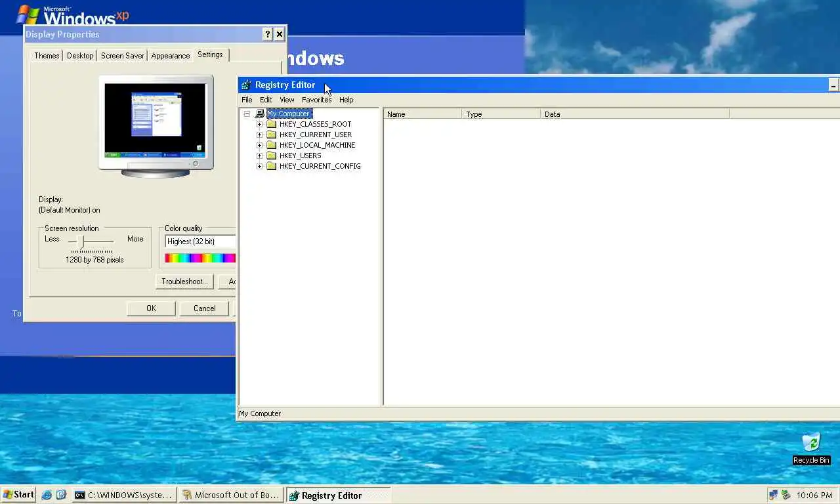The height and width of the screenshot is (504, 840).
Task: Expand the HKEY_LOCAL_MACHINE branch
Action: point(259,145)
